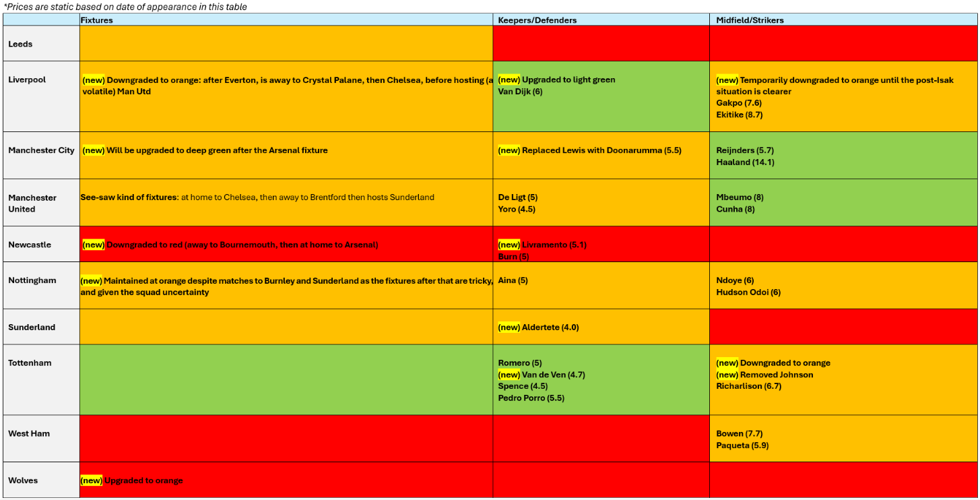Click the Mbeumo and Cunha cell
Screen dimensions: 980x500
coord(843,203)
